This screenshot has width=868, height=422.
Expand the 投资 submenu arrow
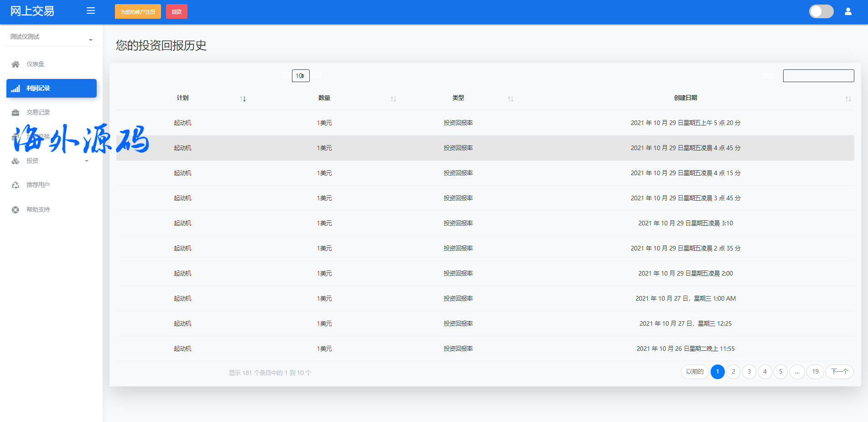(x=87, y=161)
